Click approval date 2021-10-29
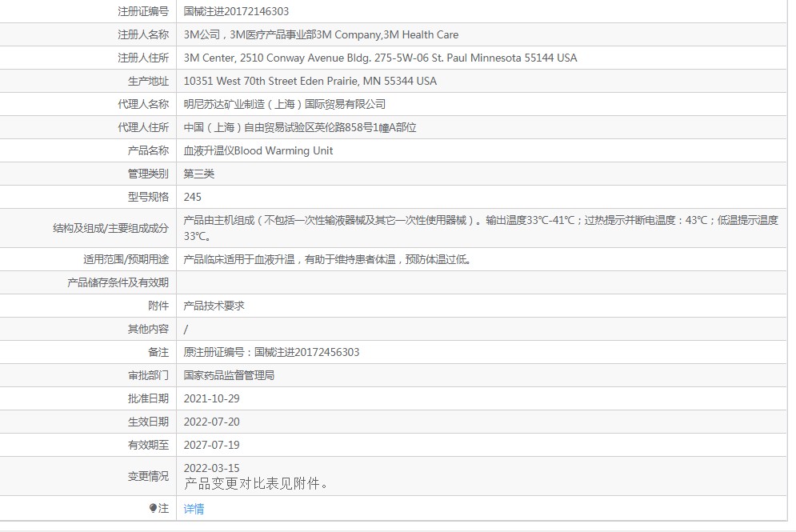Viewport: 796px width, 532px height. coord(211,398)
